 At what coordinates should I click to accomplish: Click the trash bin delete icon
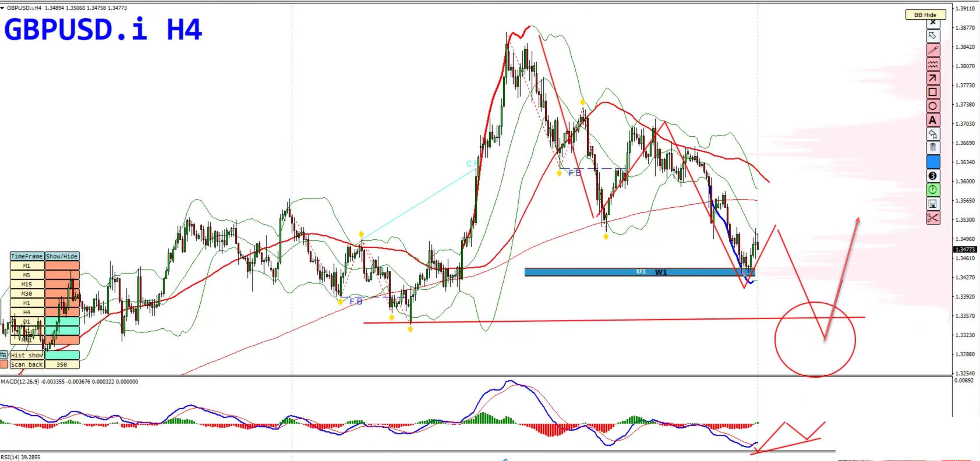[933, 148]
